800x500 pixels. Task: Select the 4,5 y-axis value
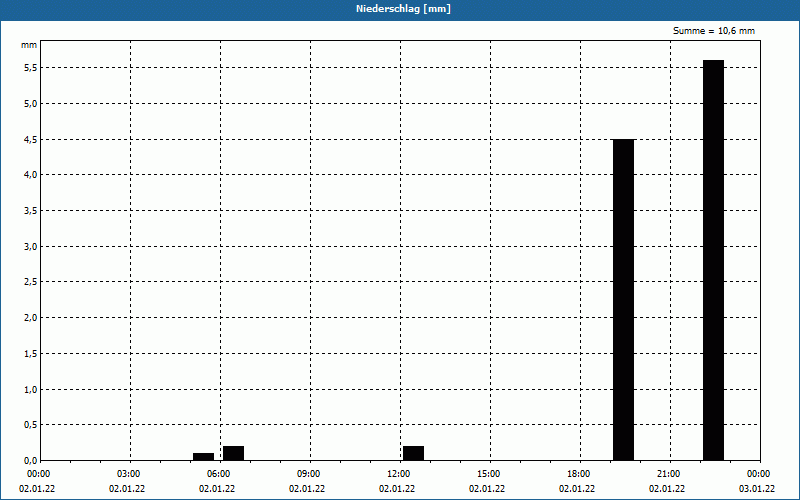point(31,139)
